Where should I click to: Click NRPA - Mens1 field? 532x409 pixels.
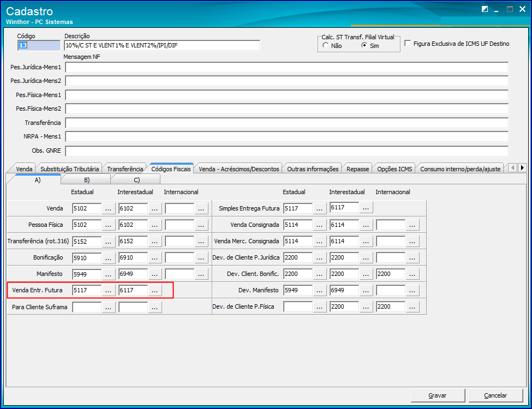[x=287, y=137]
